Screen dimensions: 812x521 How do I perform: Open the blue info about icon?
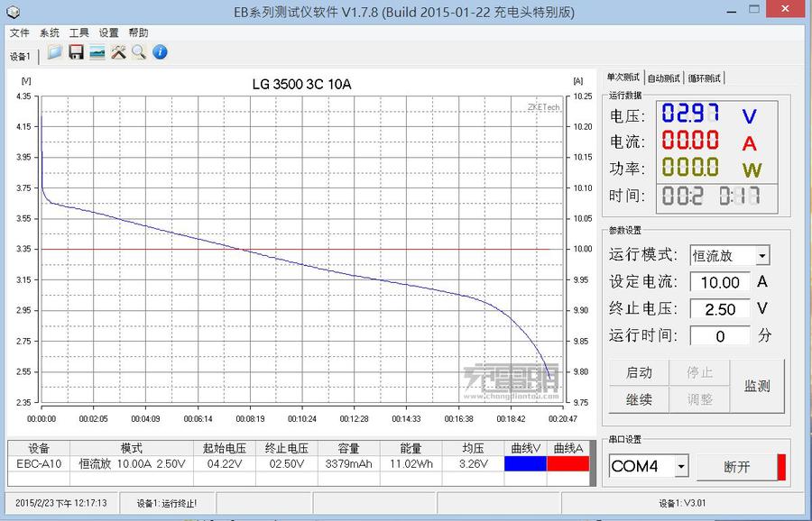(160, 52)
